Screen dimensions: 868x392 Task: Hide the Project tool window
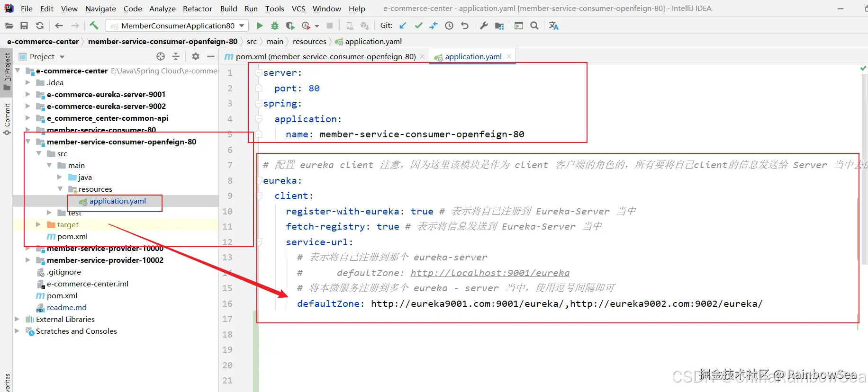click(x=211, y=56)
